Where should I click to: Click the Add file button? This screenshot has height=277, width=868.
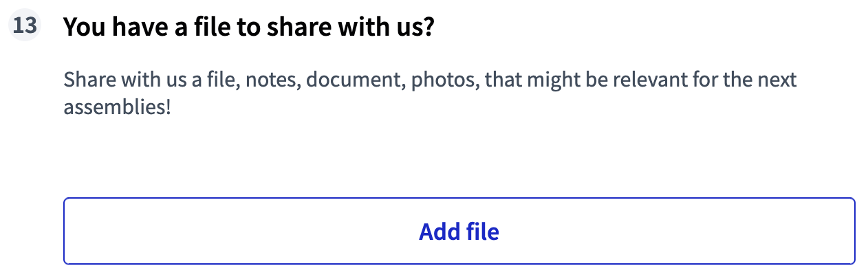[x=459, y=232]
